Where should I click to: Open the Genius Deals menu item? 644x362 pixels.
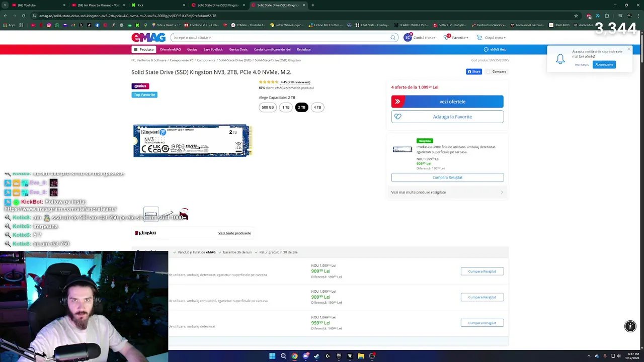tap(238, 50)
